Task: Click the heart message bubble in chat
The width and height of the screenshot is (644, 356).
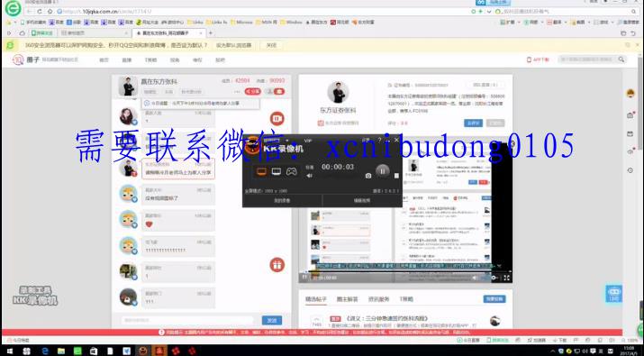Action: [177, 221]
